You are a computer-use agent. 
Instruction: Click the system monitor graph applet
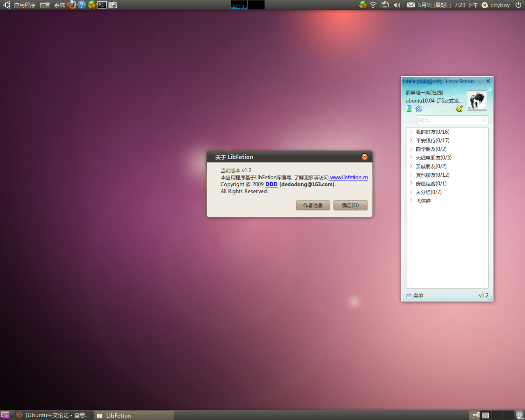(x=247, y=5)
